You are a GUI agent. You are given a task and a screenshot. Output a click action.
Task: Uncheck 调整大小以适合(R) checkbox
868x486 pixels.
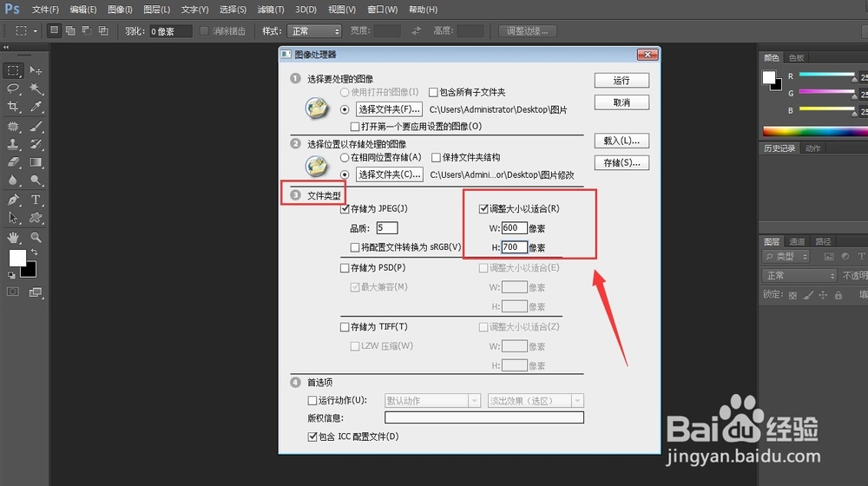coord(483,208)
